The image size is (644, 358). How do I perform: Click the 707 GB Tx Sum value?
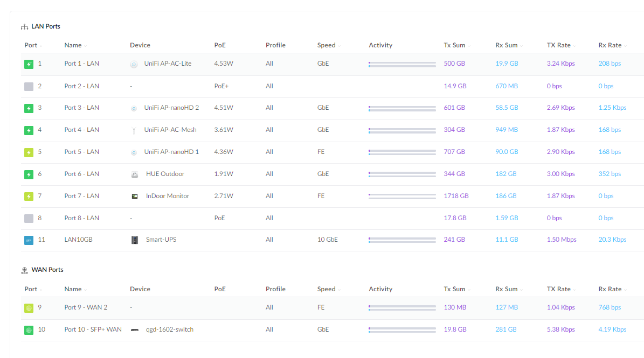click(x=454, y=152)
